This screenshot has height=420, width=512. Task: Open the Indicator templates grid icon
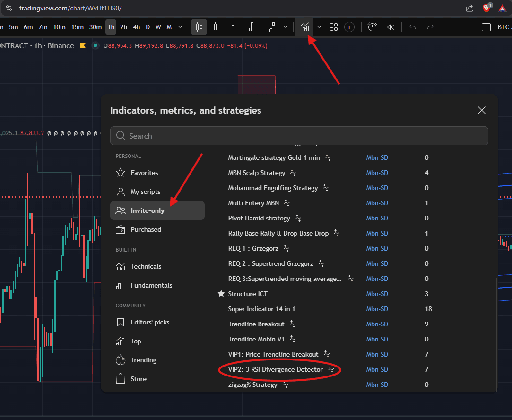(333, 27)
